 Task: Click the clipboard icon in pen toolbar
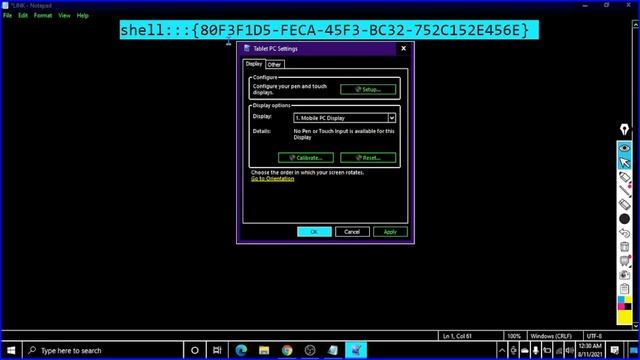pyautogui.click(x=624, y=289)
